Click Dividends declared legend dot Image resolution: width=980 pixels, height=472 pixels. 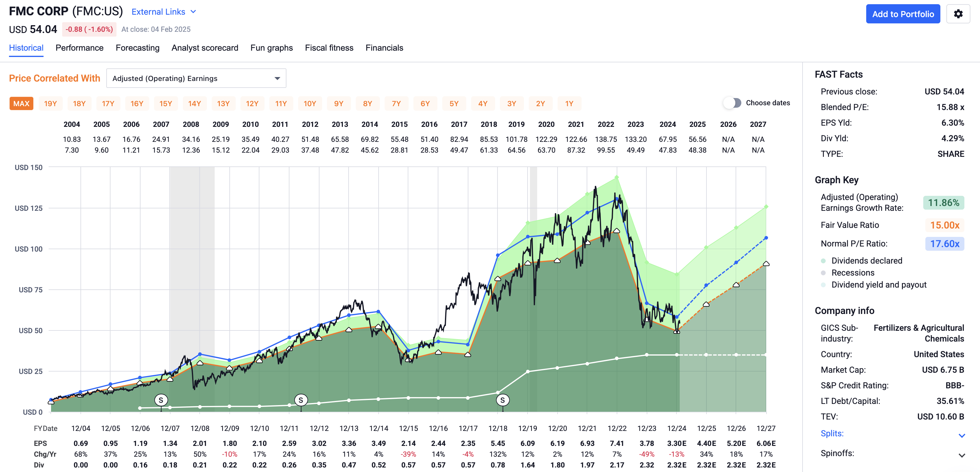[823, 261]
